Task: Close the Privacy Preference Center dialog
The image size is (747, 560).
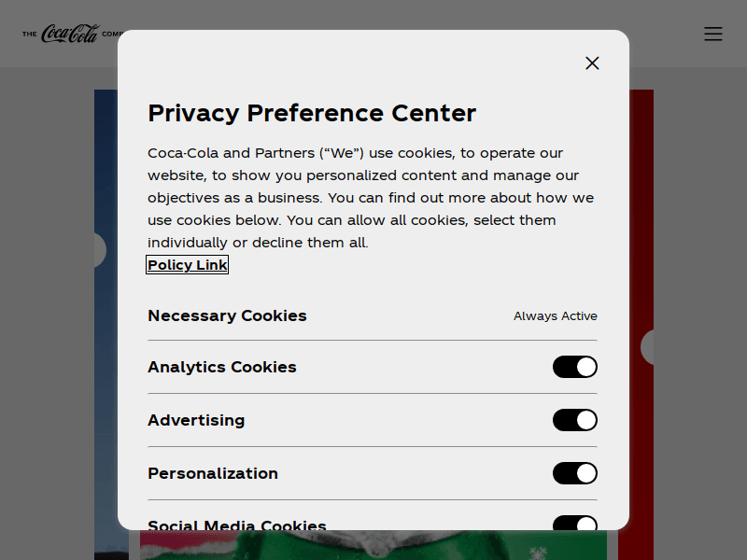Action: 592,63
